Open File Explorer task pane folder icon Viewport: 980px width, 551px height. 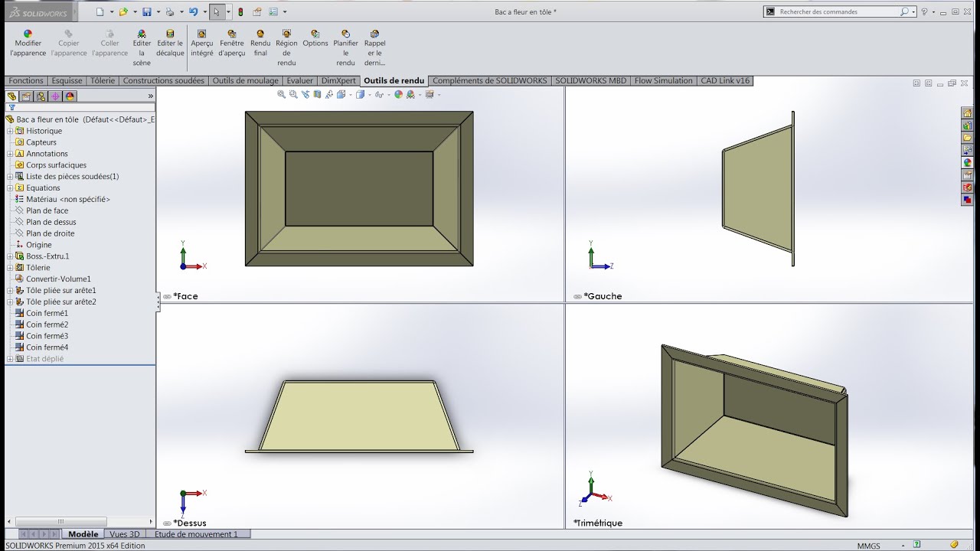click(x=967, y=138)
